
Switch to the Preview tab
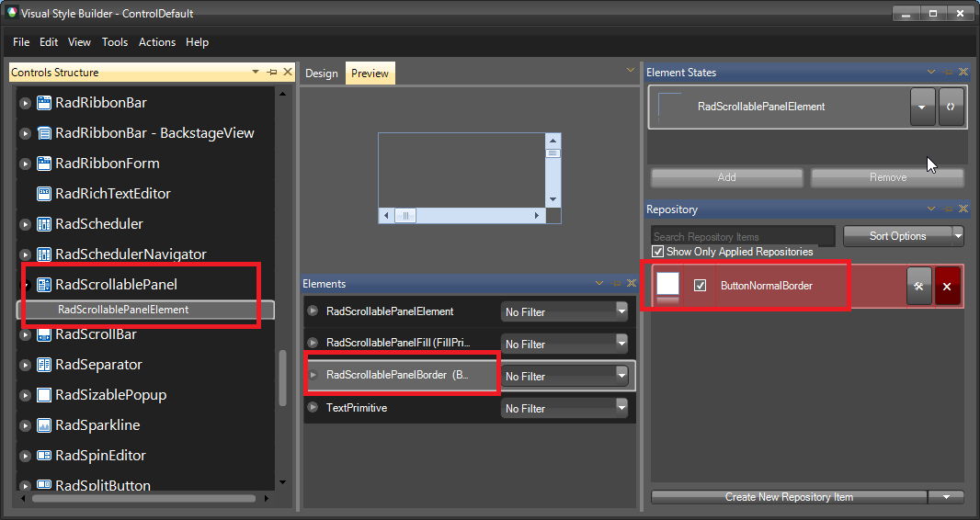370,73
